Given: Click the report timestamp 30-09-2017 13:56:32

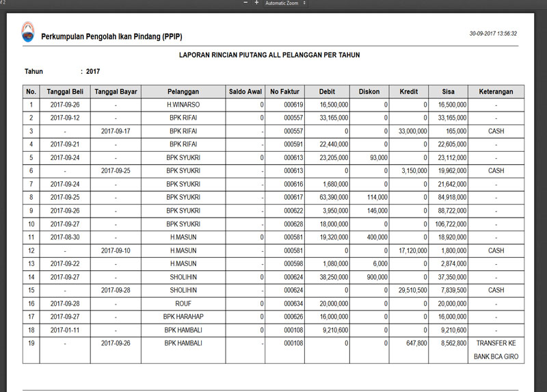Looking at the screenshot, I should tap(493, 33).
